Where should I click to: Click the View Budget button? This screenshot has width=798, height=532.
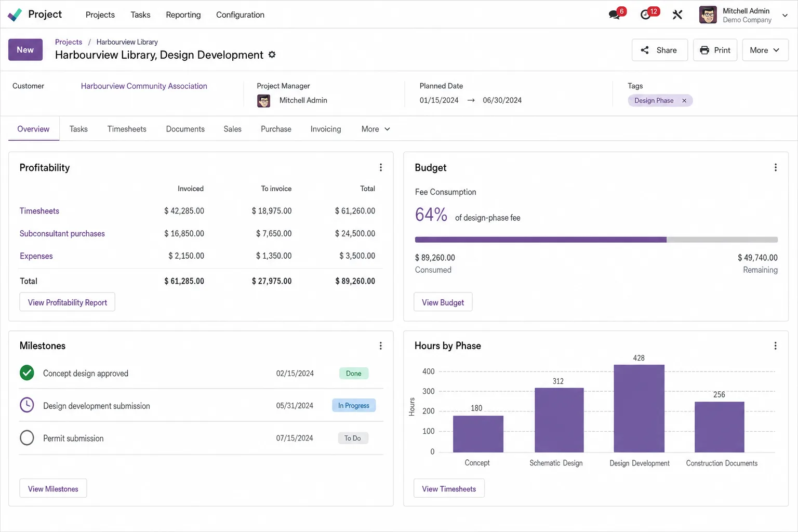pyautogui.click(x=443, y=302)
